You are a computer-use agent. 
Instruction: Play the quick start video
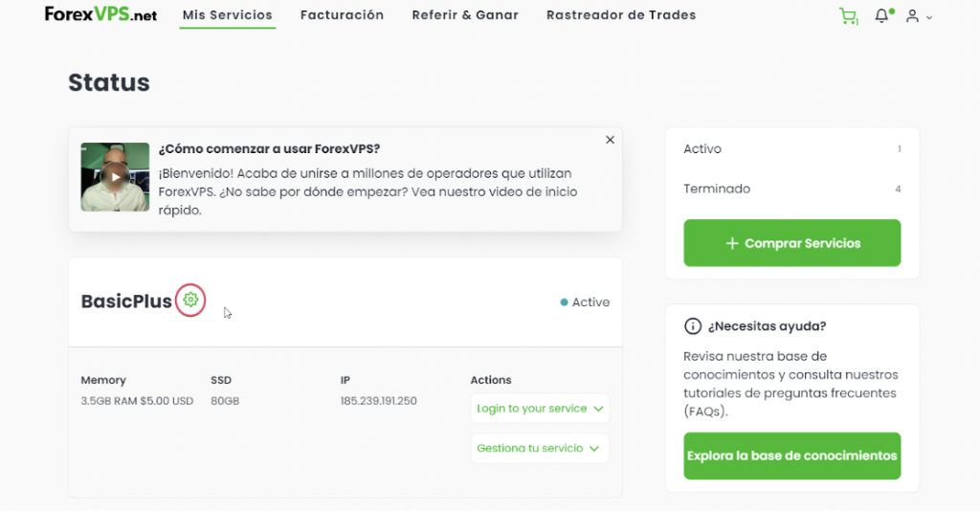pyautogui.click(x=115, y=177)
